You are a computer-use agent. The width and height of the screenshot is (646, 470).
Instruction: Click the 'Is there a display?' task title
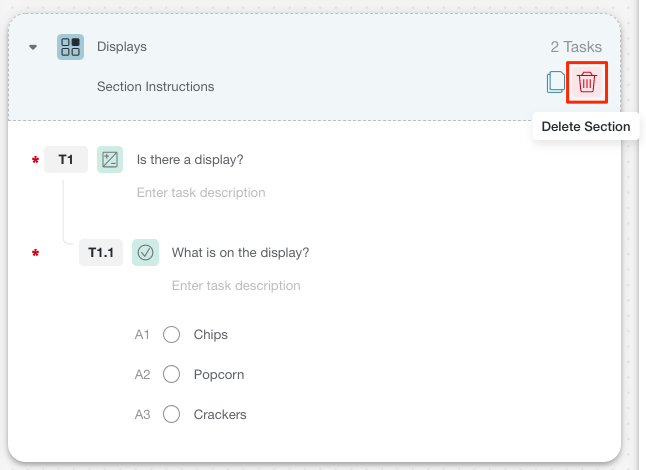tap(190, 160)
